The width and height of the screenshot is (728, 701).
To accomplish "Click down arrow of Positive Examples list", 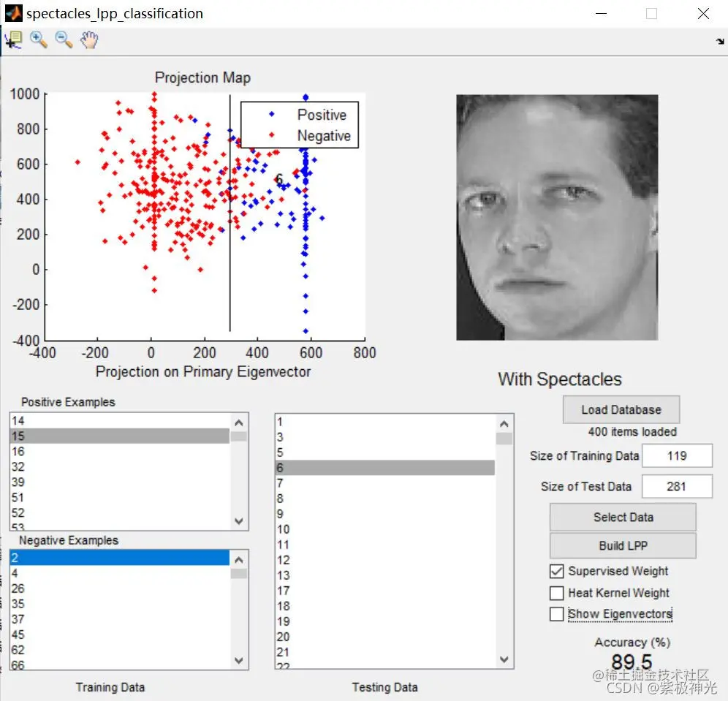I will [238, 521].
